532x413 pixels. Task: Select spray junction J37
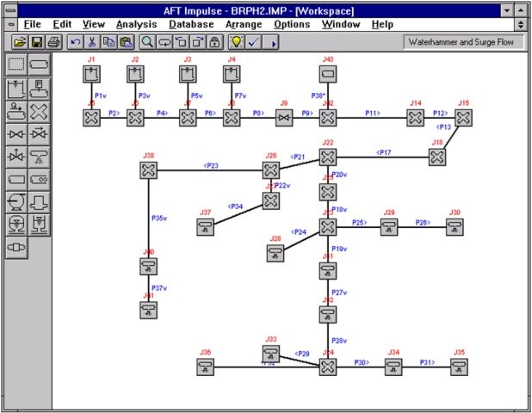pyautogui.click(x=205, y=227)
